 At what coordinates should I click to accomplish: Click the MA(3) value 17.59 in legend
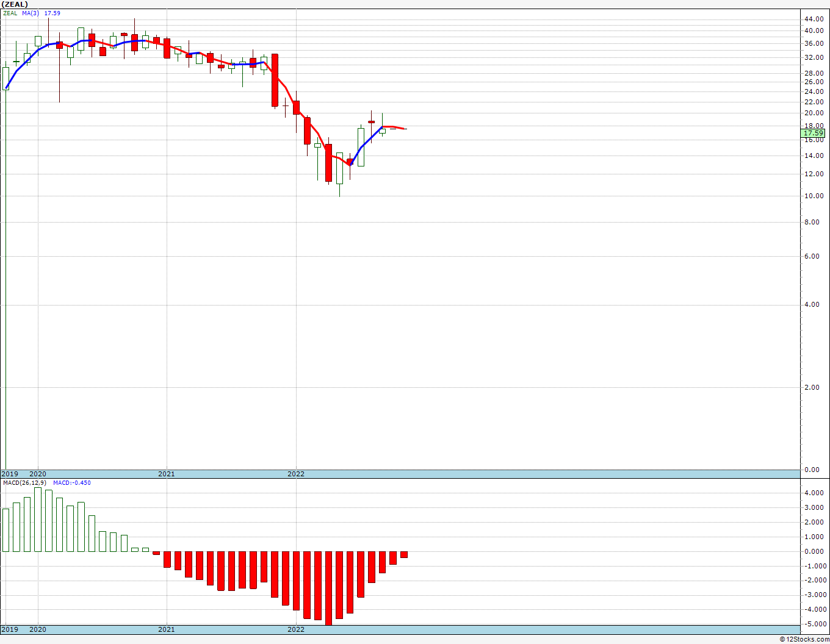[52, 13]
